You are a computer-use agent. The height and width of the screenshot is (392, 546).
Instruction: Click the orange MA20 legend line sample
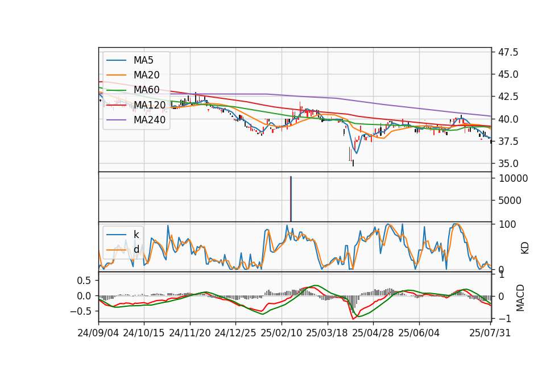116,75
